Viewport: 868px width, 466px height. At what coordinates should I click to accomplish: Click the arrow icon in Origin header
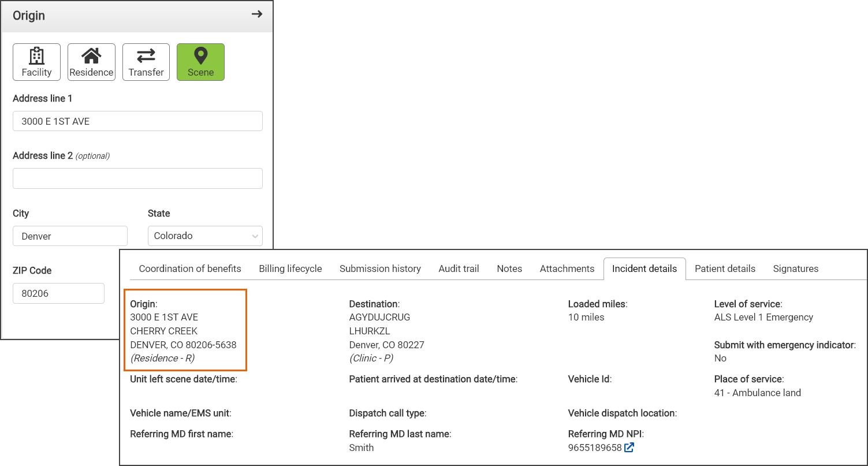[257, 14]
